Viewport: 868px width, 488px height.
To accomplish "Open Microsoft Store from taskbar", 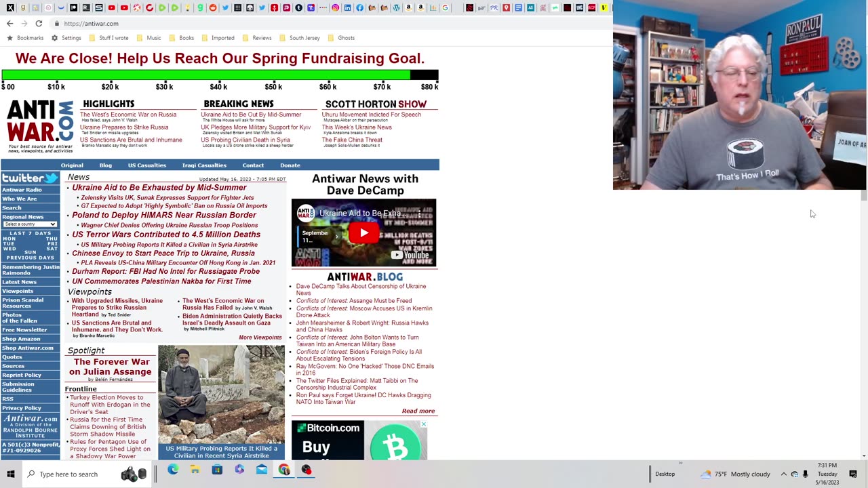I will tap(217, 470).
